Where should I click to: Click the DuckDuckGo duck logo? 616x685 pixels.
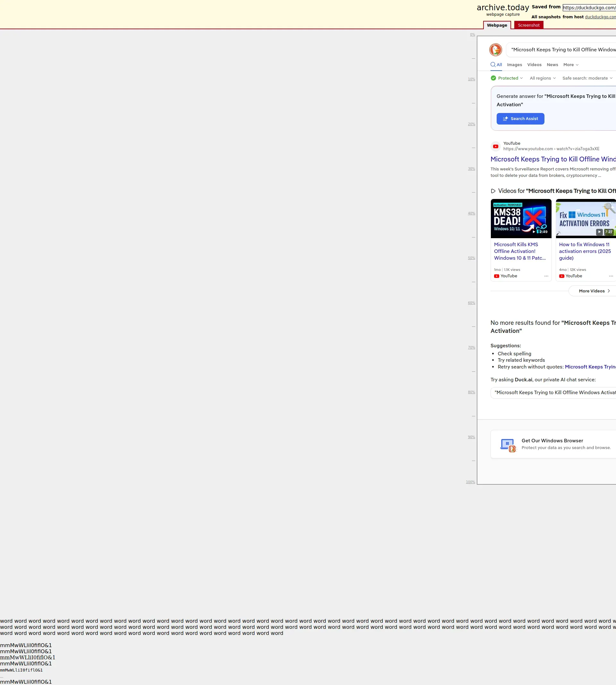pos(495,50)
